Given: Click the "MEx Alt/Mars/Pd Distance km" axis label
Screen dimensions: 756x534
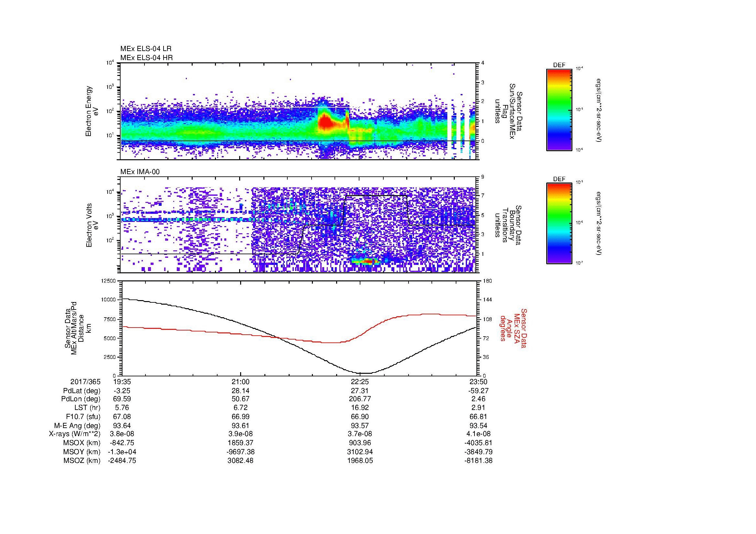Looking at the screenshot, I should point(77,328).
